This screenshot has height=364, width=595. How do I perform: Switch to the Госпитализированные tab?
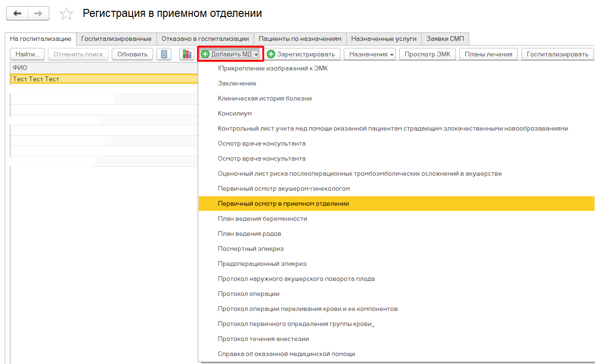[x=116, y=39]
